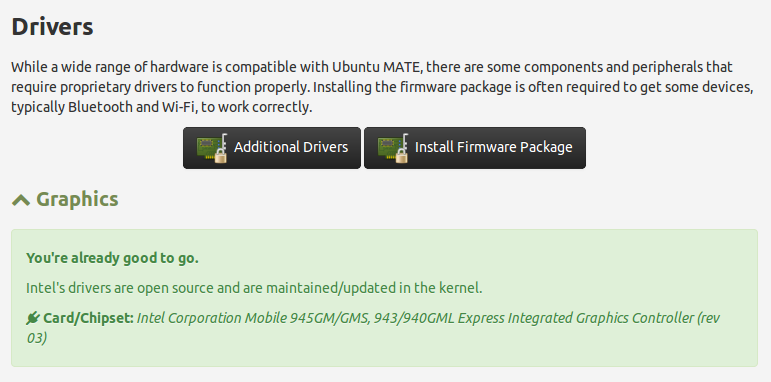
Task: Click the Install Firmware Package button
Action: point(474,148)
